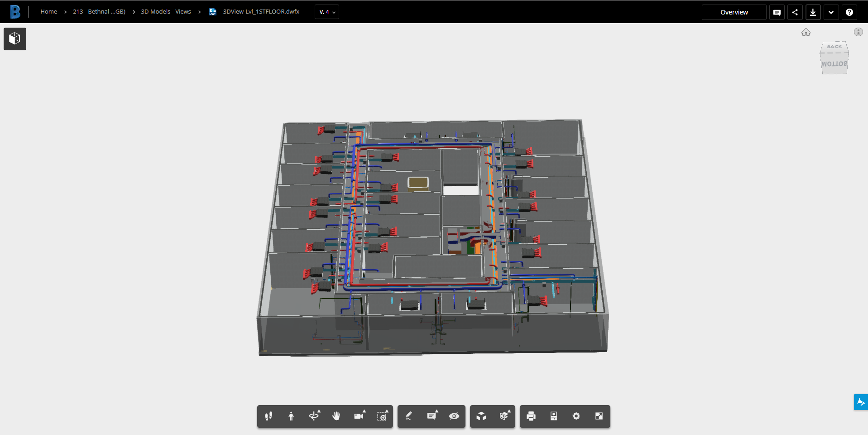This screenshot has width=868, height=435.
Task: Click BACK face on the ViewCube
Action: tap(834, 46)
